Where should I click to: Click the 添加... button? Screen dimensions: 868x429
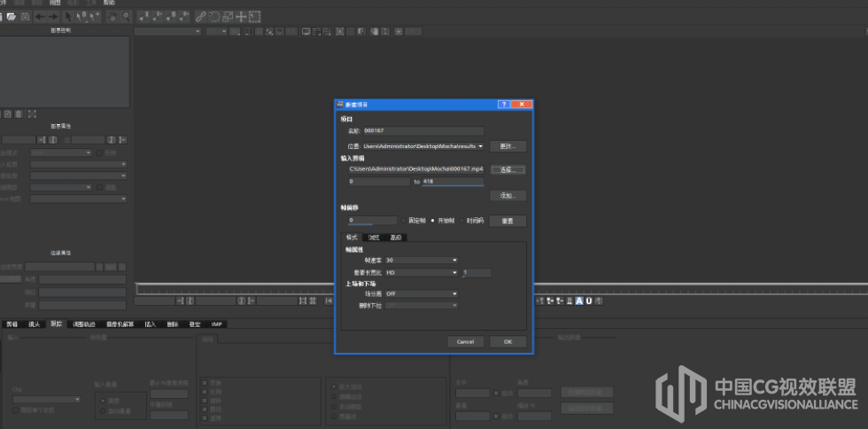coord(508,196)
